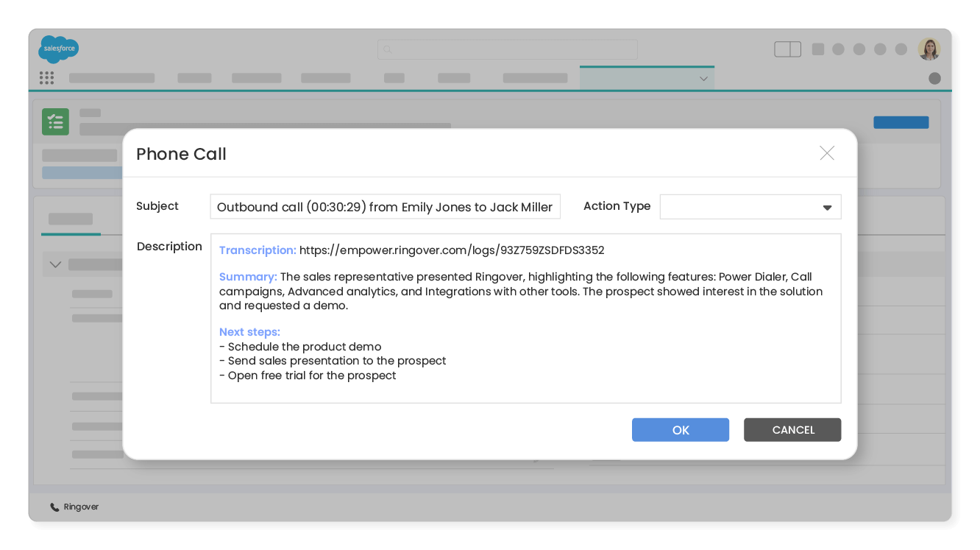Select the underlined tab in record panel
Screen dimensions: 980x550
71,219
